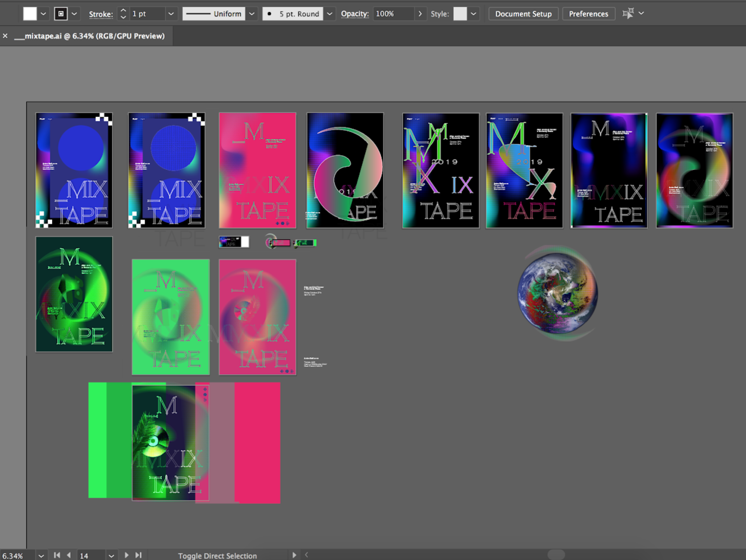Select the light green M TAPE poster

[171, 317]
